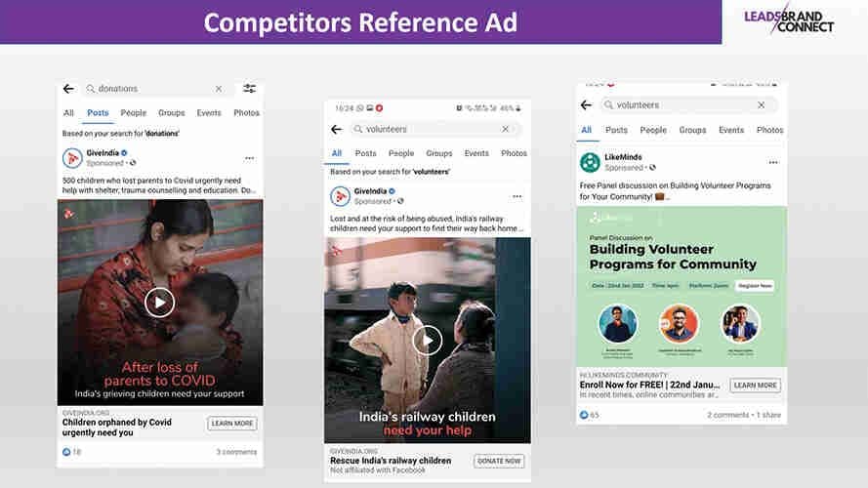
Task: Click Register Now on the panel discussion banner
Action: pos(755,286)
